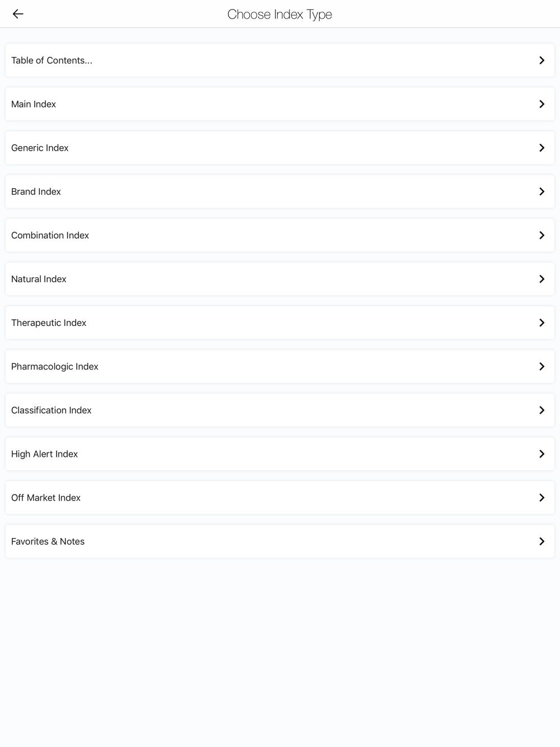The width and height of the screenshot is (560, 747).
Task: Open Off Market Index label
Action: 46,498
